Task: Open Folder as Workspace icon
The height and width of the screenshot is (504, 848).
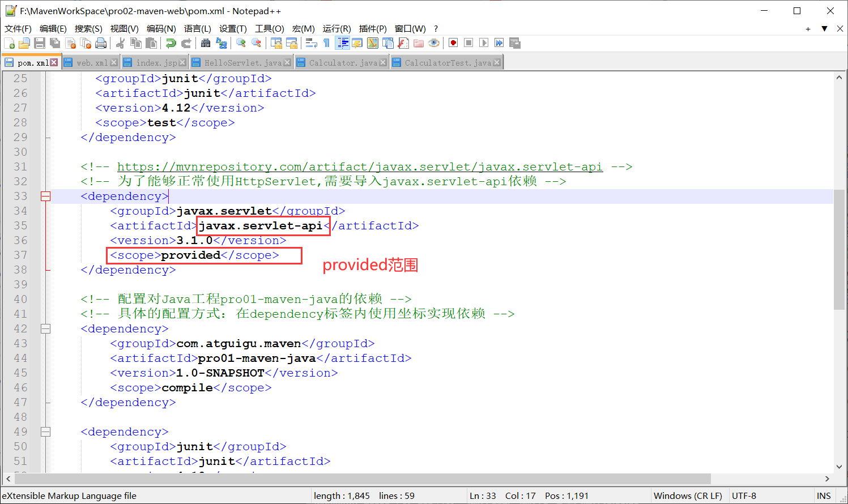Action: pyautogui.click(x=419, y=43)
